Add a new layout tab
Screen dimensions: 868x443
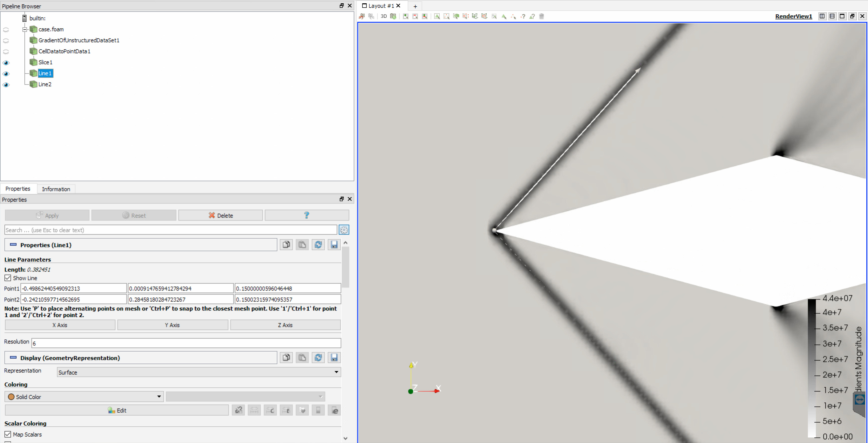(415, 6)
